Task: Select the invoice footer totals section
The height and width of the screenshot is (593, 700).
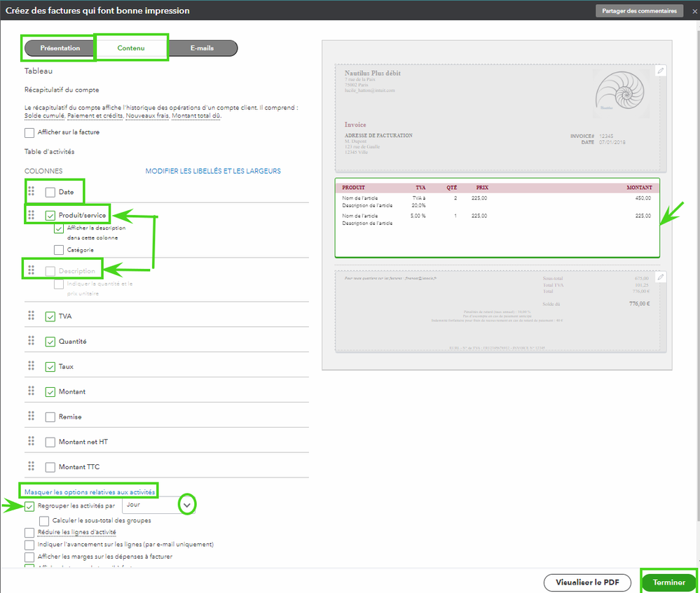Action: (x=500, y=311)
